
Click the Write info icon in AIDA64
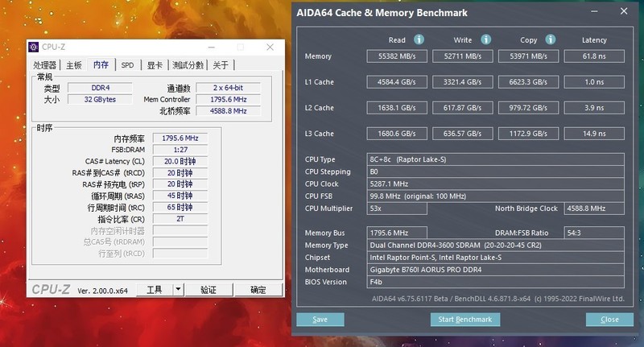pyautogui.click(x=486, y=39)
